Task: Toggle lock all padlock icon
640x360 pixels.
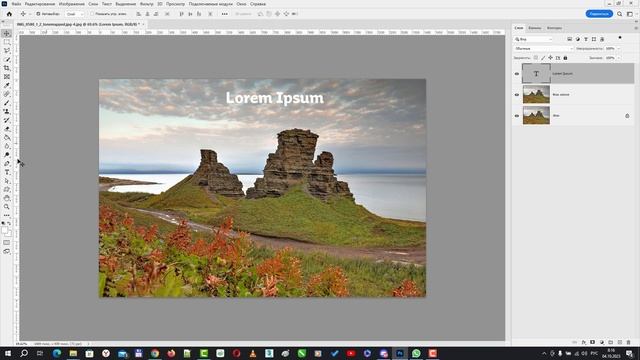Action: 565,58
